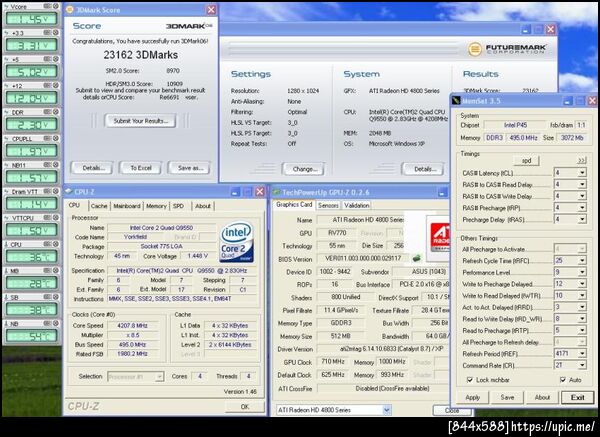The width and height of the screenshot is (600, 437).
Task: Click the Intel Core 2 Quad logo in CPU-Z
Action: tap(237, 242)
